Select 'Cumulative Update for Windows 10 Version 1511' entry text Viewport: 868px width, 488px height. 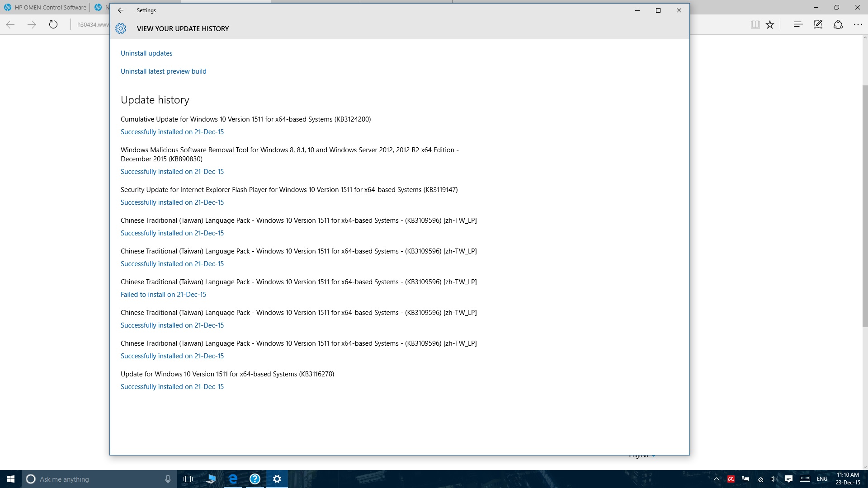[246, 119]
